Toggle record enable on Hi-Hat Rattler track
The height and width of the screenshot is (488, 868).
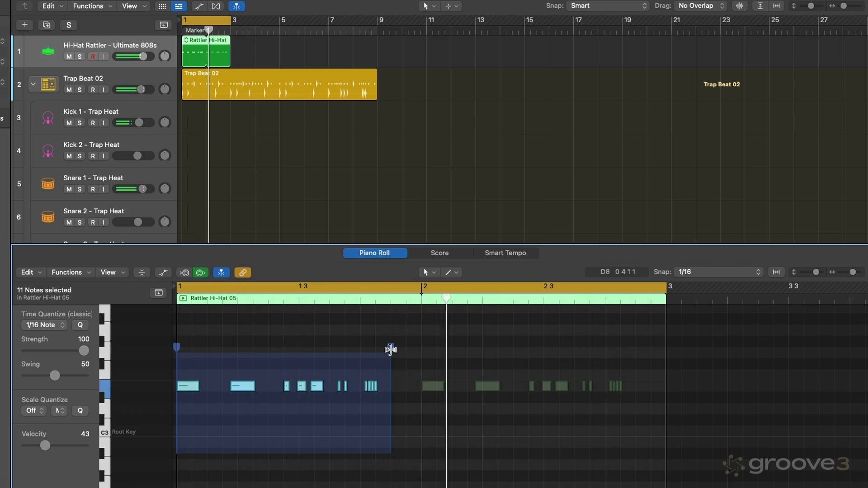point(93,57)
